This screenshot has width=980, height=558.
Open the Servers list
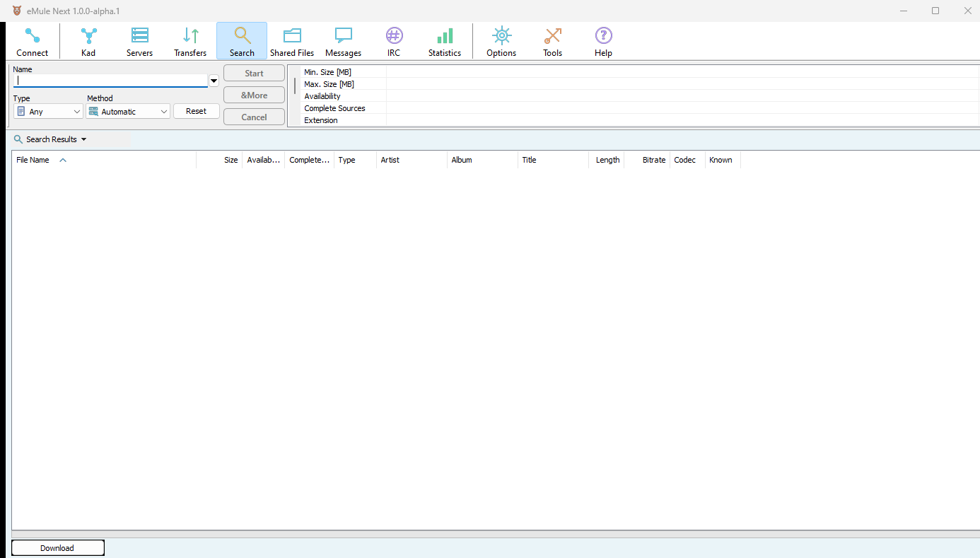point(140,41)
